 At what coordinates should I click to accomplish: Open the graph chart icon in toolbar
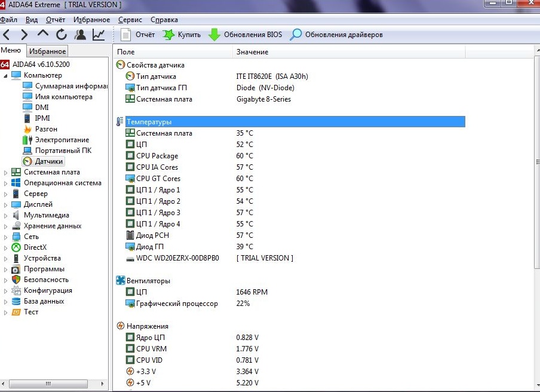point(99,35)
